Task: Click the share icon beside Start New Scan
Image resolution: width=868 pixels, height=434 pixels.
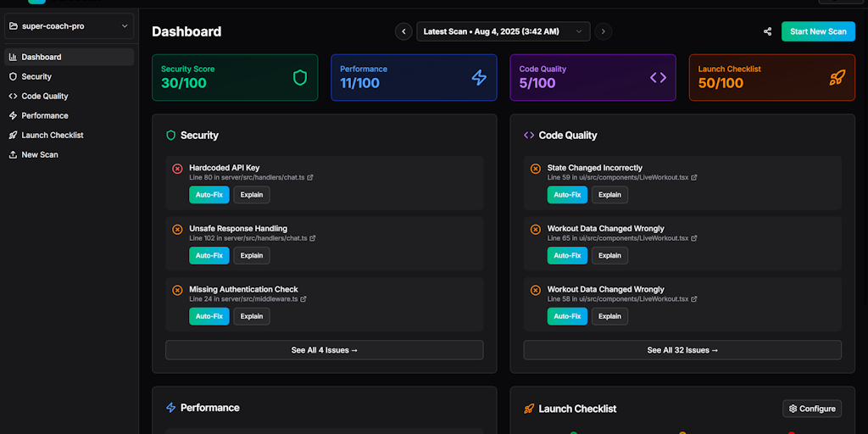Action: click(767, 31)
